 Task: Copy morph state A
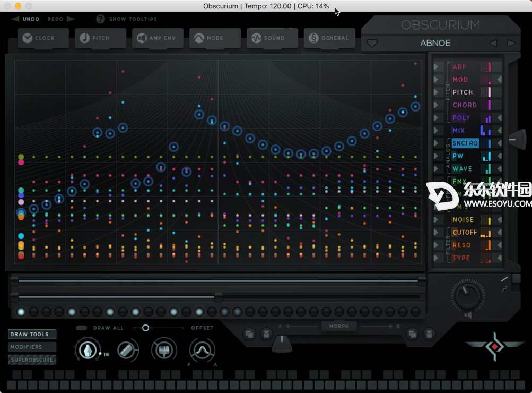pyautogui.click(x=249, y=334)
